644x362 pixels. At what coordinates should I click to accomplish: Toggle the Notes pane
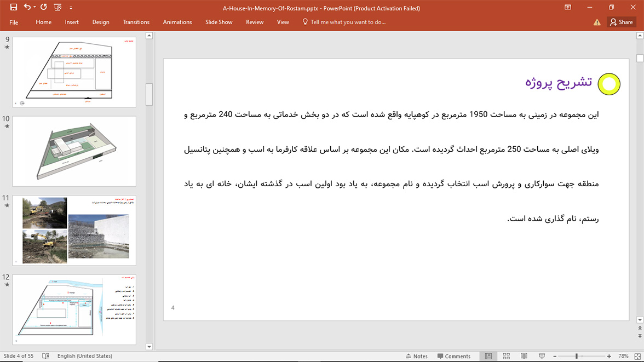tap(416, 356)
